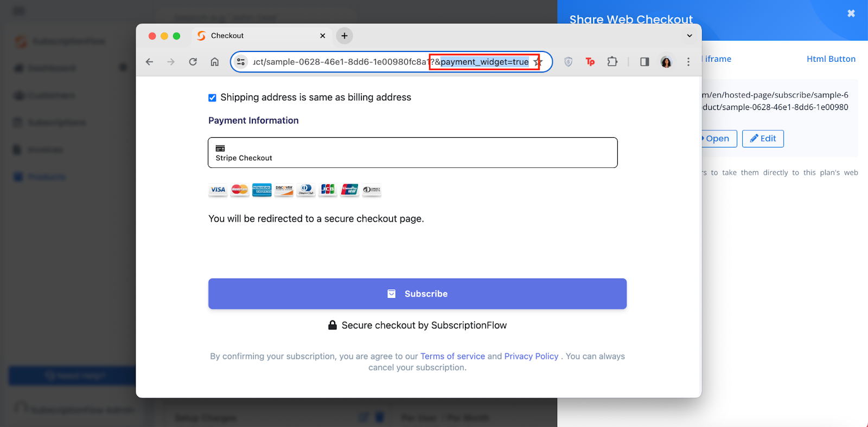Open the browser home page button
The height and width of the screenshot is (427, 868).
[215, 62]
